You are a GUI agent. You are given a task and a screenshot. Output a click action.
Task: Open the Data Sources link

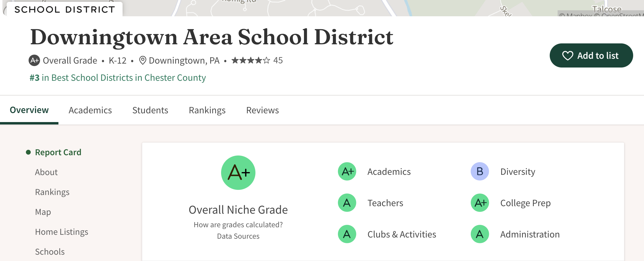pos(238,236)
